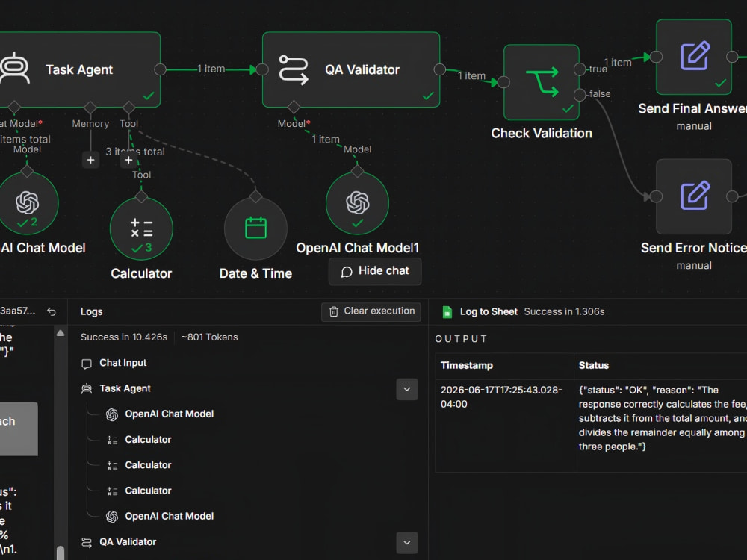The width and height of the screenshot is (747, 560).
Task: Select the Check Validation switch node
Action: (x=541, y=82)
